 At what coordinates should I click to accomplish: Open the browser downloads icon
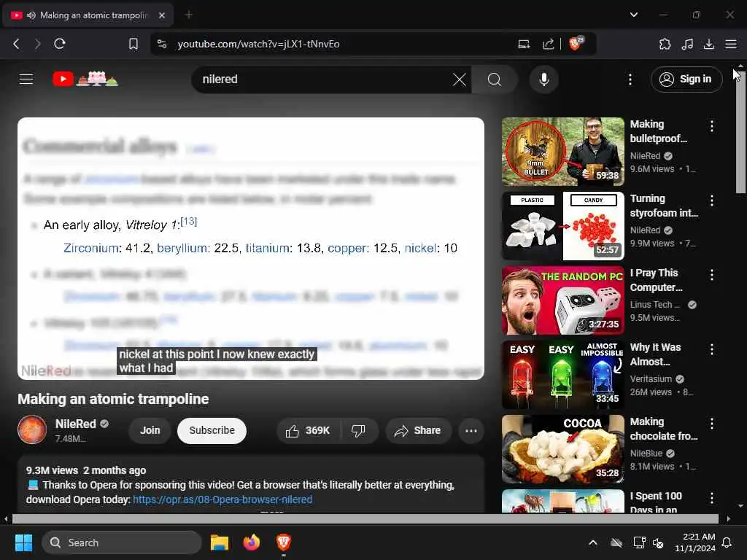709,44
